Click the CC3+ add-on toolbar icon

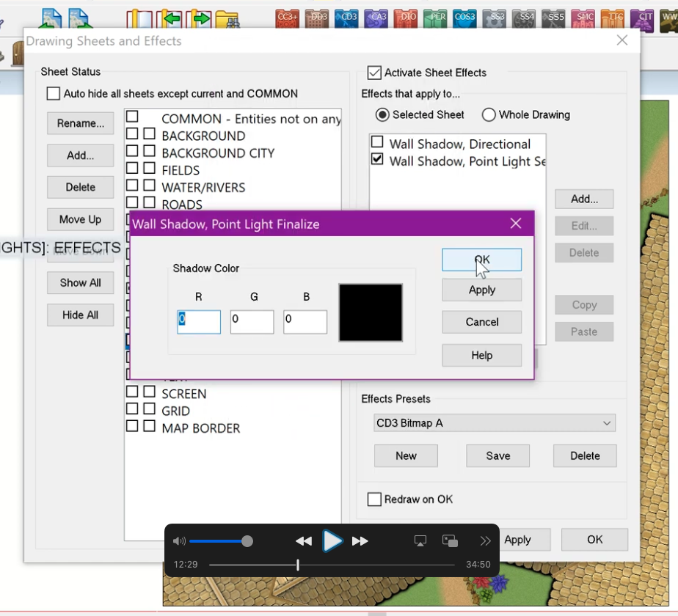tap(287, 18)
